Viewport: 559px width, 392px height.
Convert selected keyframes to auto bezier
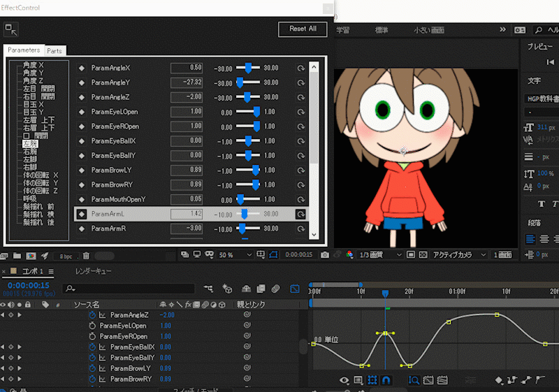click(539, 380)
